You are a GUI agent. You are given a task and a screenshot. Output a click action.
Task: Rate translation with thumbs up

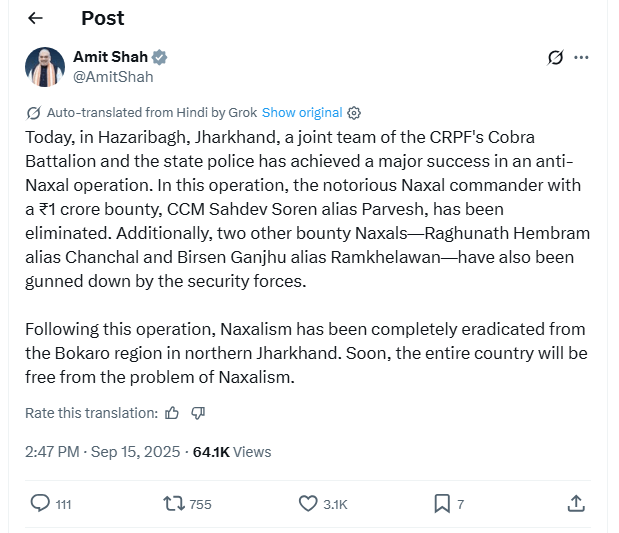[x=172, y=413]
